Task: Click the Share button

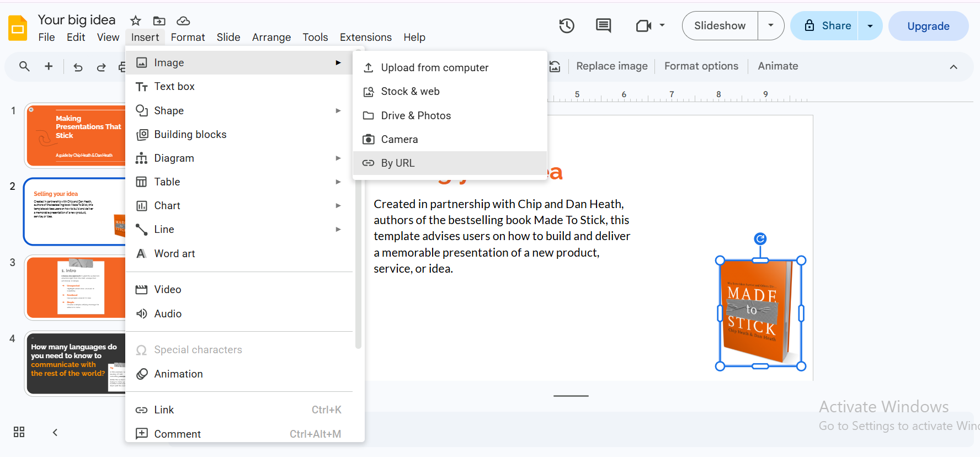Action: tap(825, 26)
